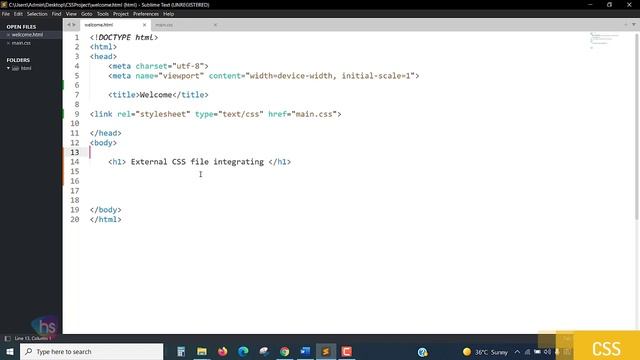The width and height of the screenshot is (640, 360).
Task: Click the h1 External CSS file integrating line
Action: click(x=200, y=162)
